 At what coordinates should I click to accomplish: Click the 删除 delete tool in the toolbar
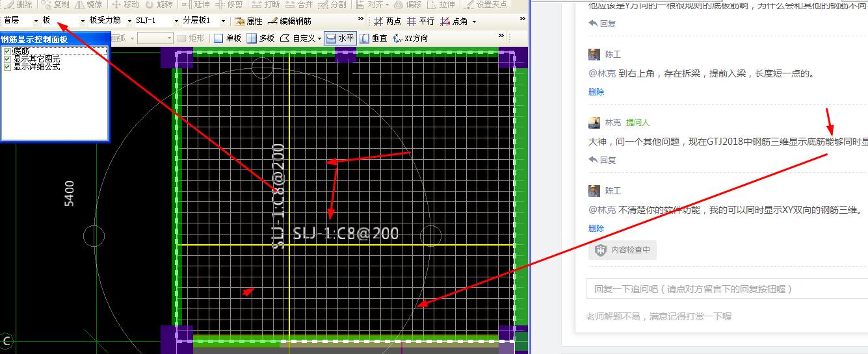point(20,5)
